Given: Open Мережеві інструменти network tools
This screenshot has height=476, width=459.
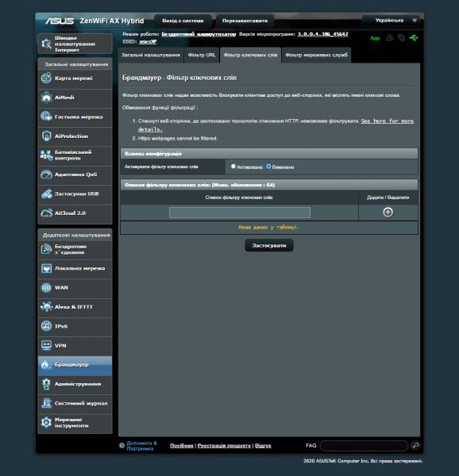Looking at the screenshot, I should (75, 423).
